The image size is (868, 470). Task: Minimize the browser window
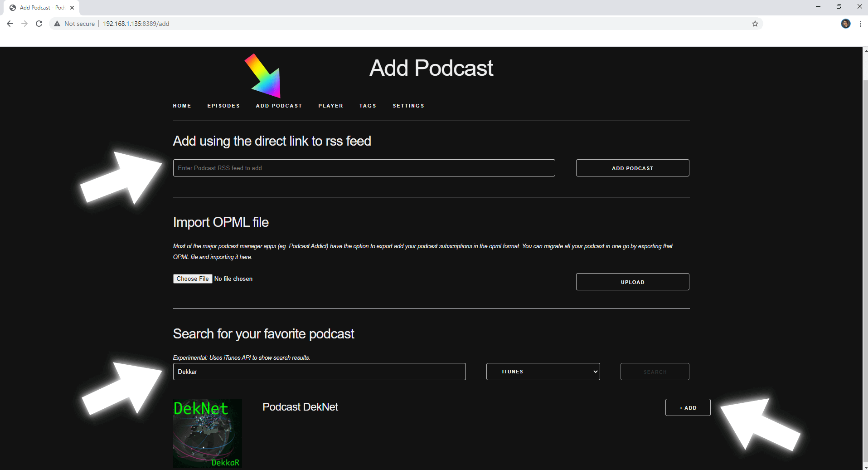point(818,6)
